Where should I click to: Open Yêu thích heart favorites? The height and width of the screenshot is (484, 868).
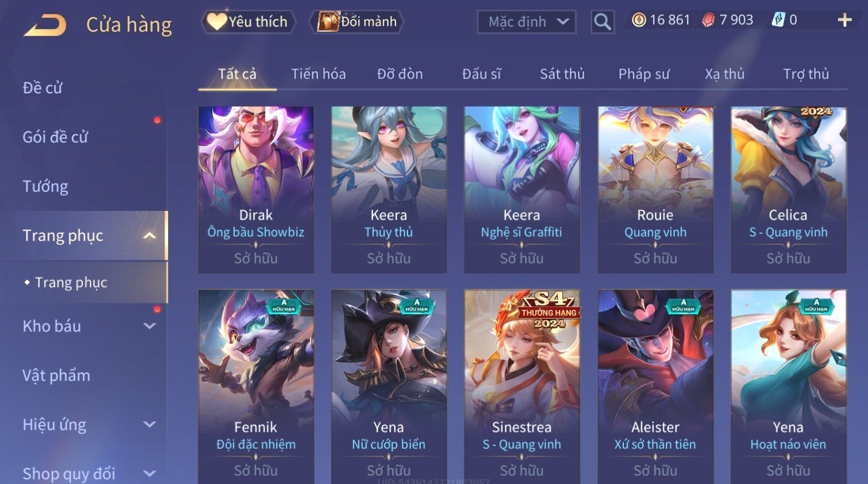(248, 22)
